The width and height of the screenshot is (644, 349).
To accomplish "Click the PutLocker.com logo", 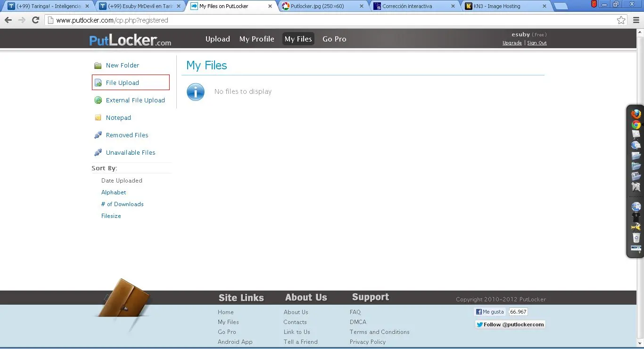I will pyautogui.click(x=130, y=40).
